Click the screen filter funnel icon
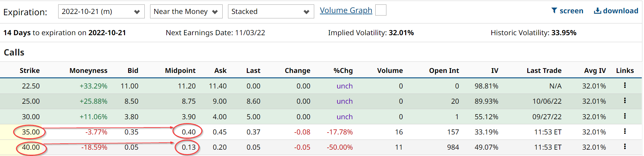 [554, 11]
